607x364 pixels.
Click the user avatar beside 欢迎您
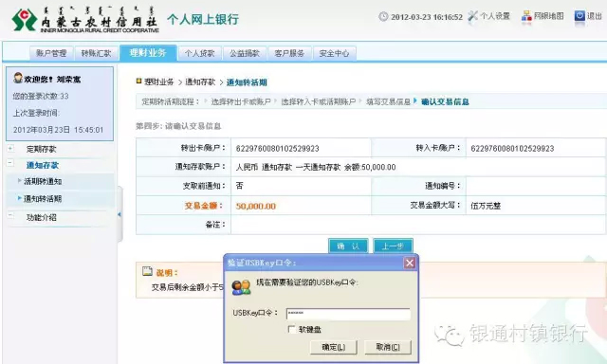18,78
